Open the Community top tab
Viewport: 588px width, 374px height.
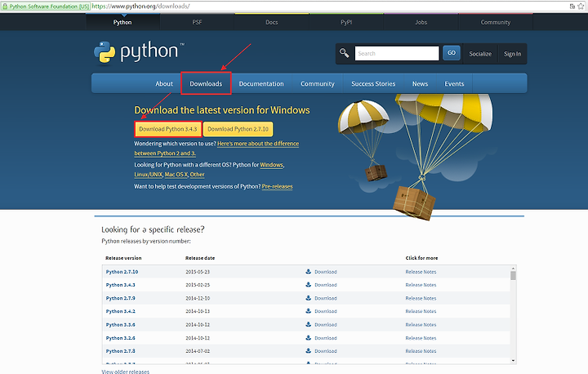tap(496, 22)
